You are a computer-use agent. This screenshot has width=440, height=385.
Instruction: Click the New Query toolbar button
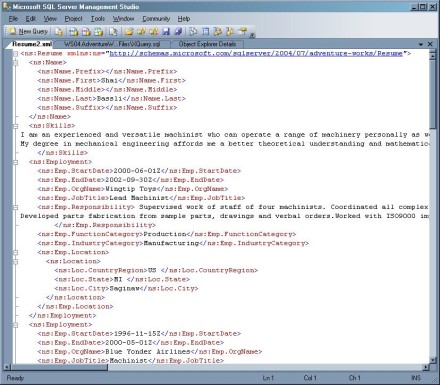(x=28, y=32)
